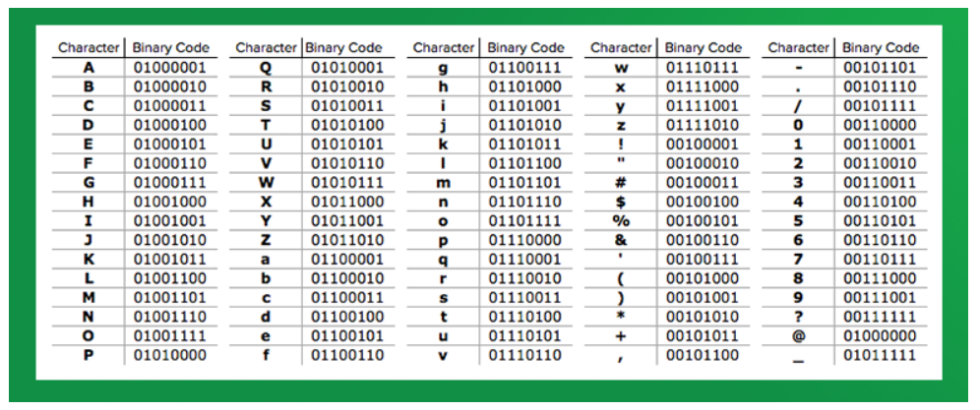Select binary code 00101101 for hyphen
980x410 pixels.
pyautogui.click(x=880, y=67)
